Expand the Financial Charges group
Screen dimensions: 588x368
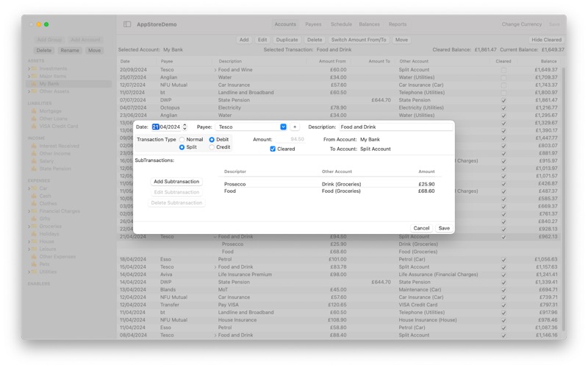tap(29, 211)
